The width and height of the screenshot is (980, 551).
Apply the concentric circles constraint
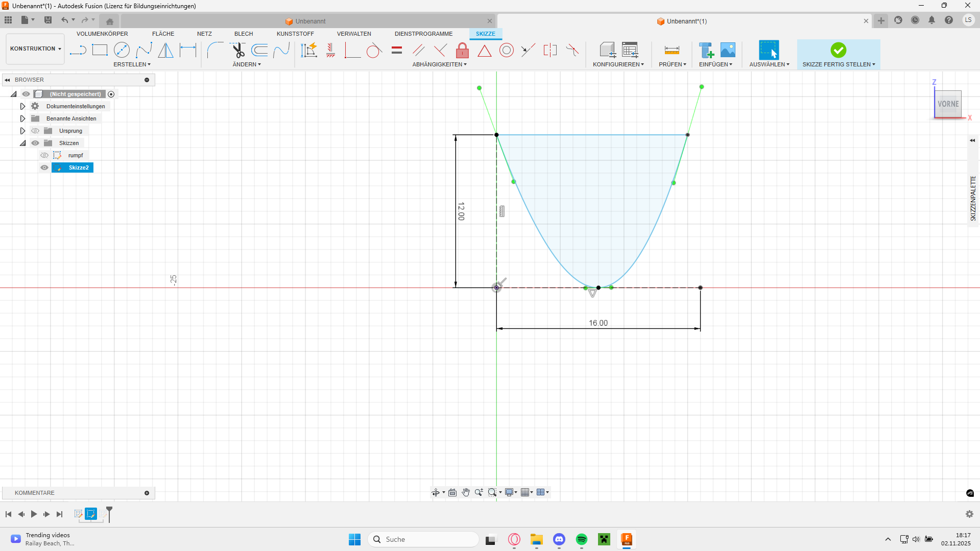coord(506,50)
